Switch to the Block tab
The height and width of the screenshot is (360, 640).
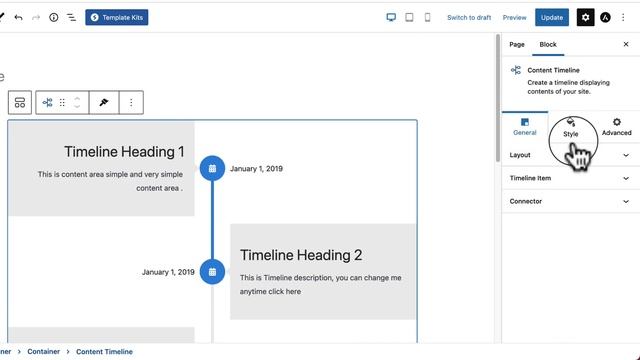point(548,44)
